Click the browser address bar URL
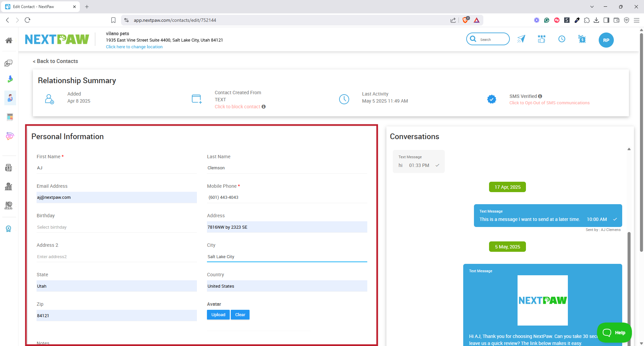The width and height of the screenshot is (644, 346). [175, 20]
